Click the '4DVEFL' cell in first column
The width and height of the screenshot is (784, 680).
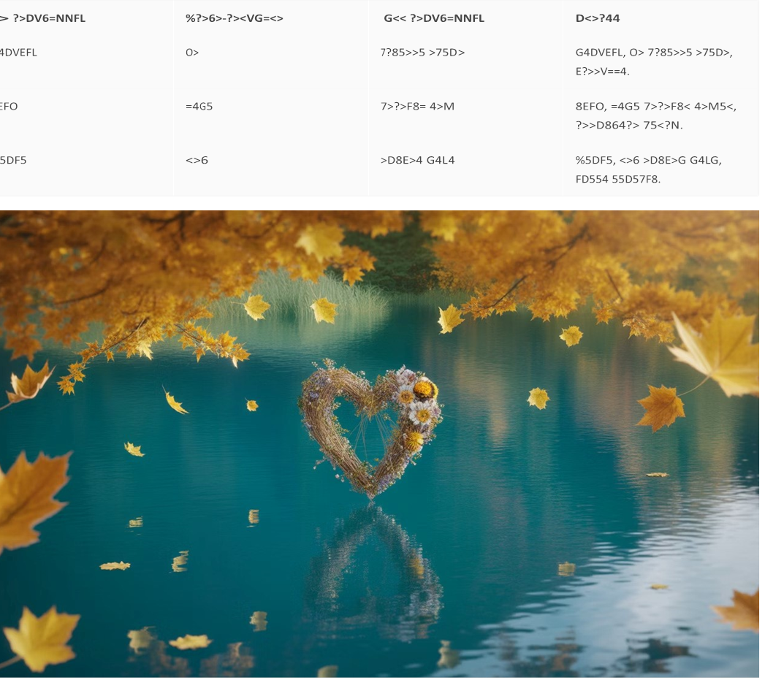18,53
